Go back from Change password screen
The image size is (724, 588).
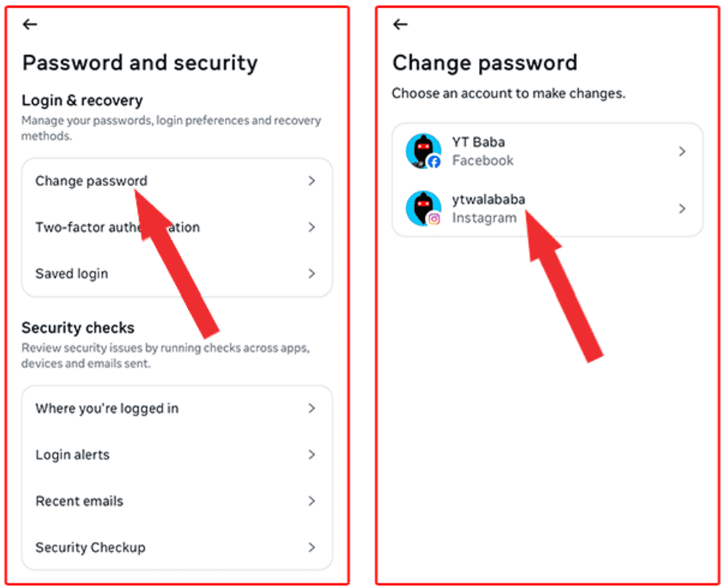[x=400, y=24]
